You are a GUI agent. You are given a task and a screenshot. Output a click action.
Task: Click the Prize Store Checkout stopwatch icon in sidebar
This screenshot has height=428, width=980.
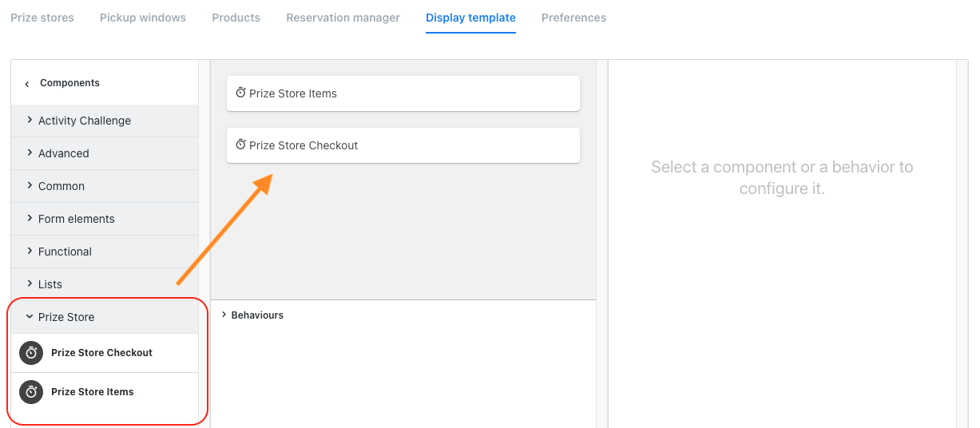31,353
